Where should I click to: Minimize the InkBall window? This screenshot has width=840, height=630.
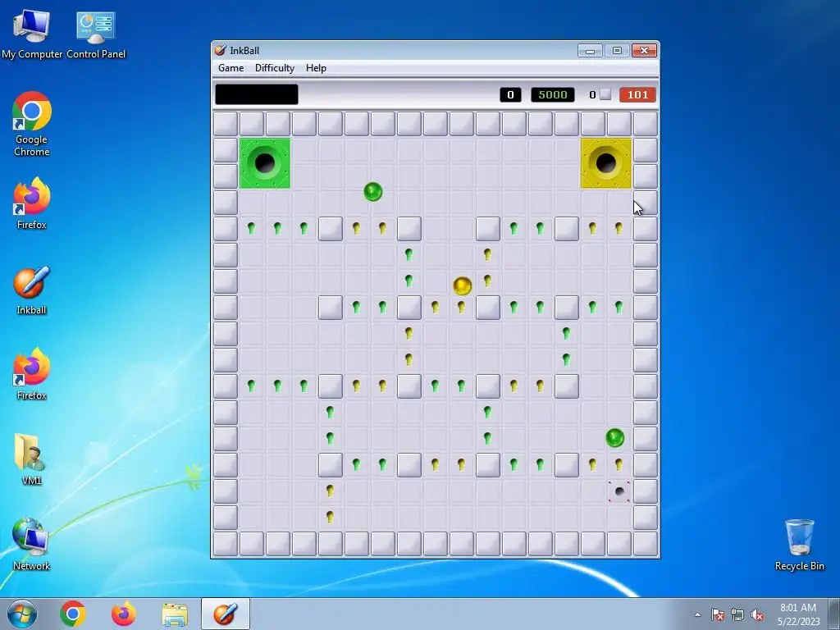[590, 50]
